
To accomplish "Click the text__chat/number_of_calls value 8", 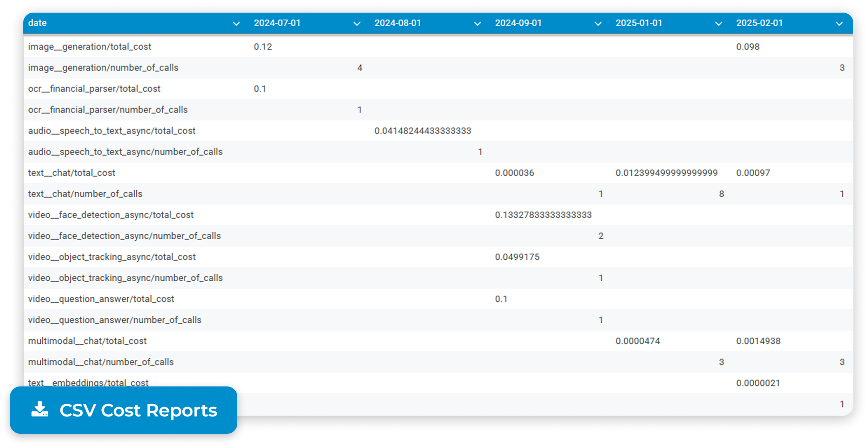I will tap(721, 194).
